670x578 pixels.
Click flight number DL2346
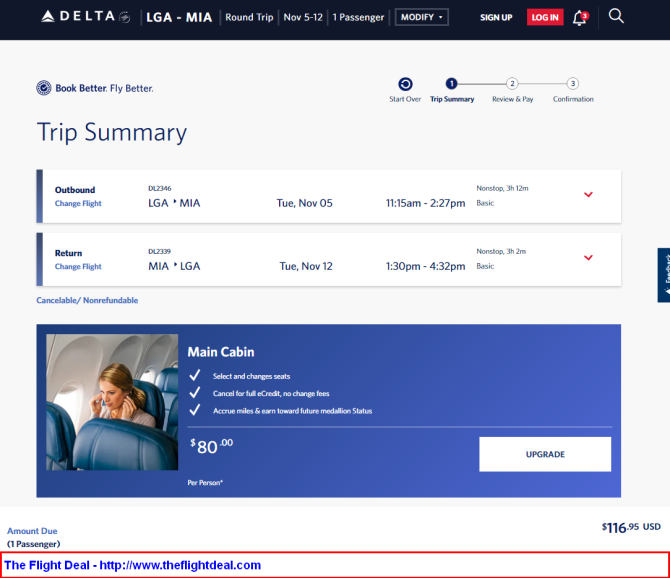[160, 188]
